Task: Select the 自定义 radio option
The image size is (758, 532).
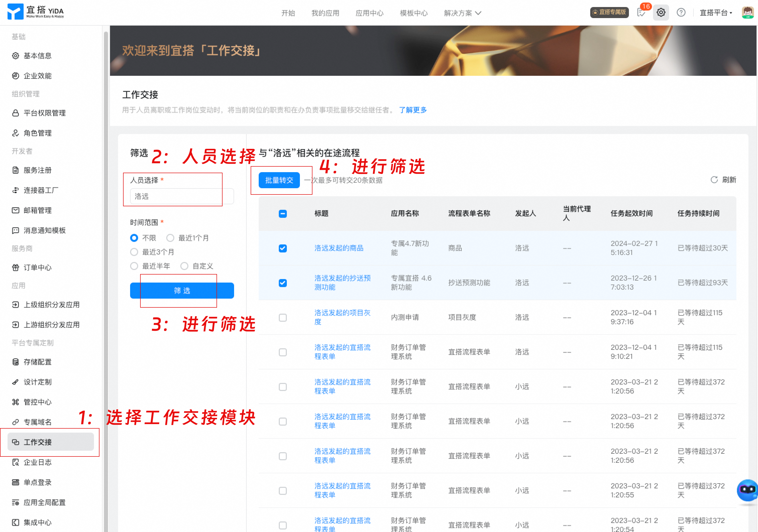Action: [x=184, y=266]
